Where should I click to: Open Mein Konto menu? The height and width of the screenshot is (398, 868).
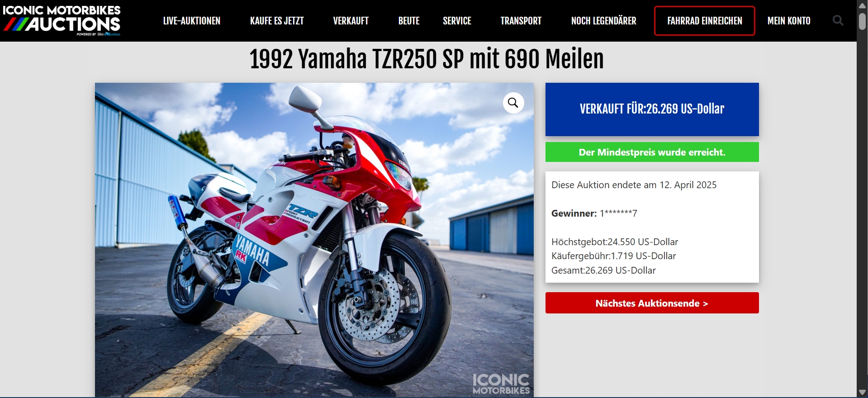point(789,21)
